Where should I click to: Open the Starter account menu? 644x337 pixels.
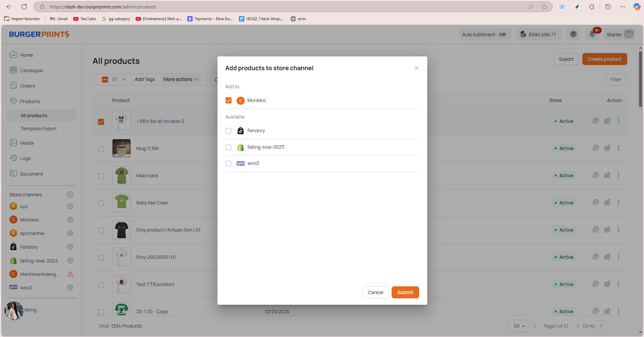coord(620,35)
